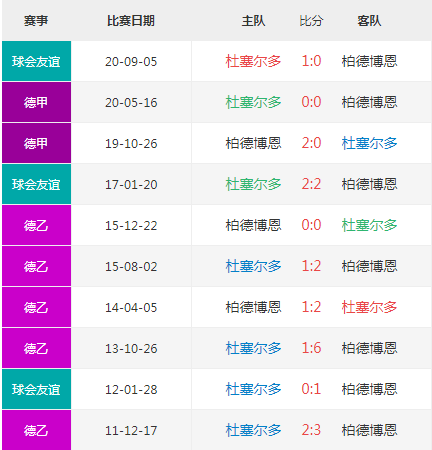
Task: Select the 德乙 tag on 11-12-17 row
Action: click(x=36, y=430)
